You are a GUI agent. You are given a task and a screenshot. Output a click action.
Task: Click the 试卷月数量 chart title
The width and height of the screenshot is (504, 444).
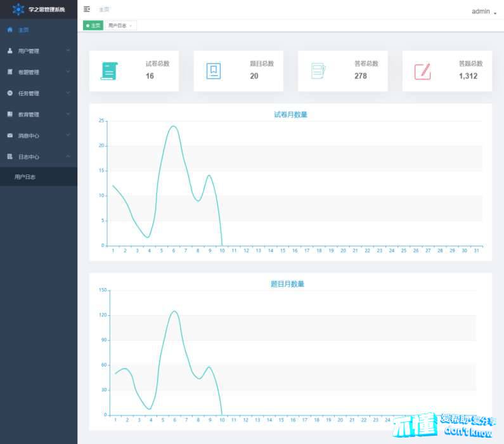pyautogui.click(x=290, y=115)
